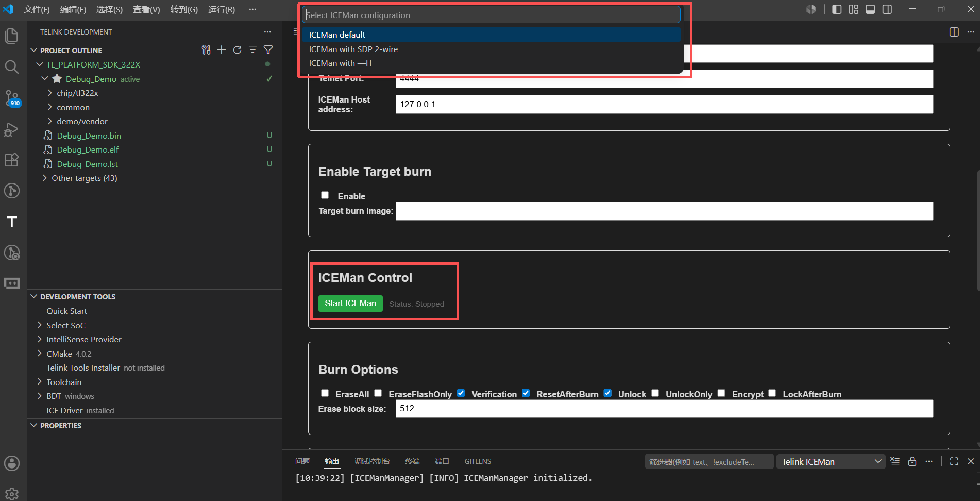Open the Telink ICEMan output channel dropdown
980x501 pixels.
(x=831, y=462)
